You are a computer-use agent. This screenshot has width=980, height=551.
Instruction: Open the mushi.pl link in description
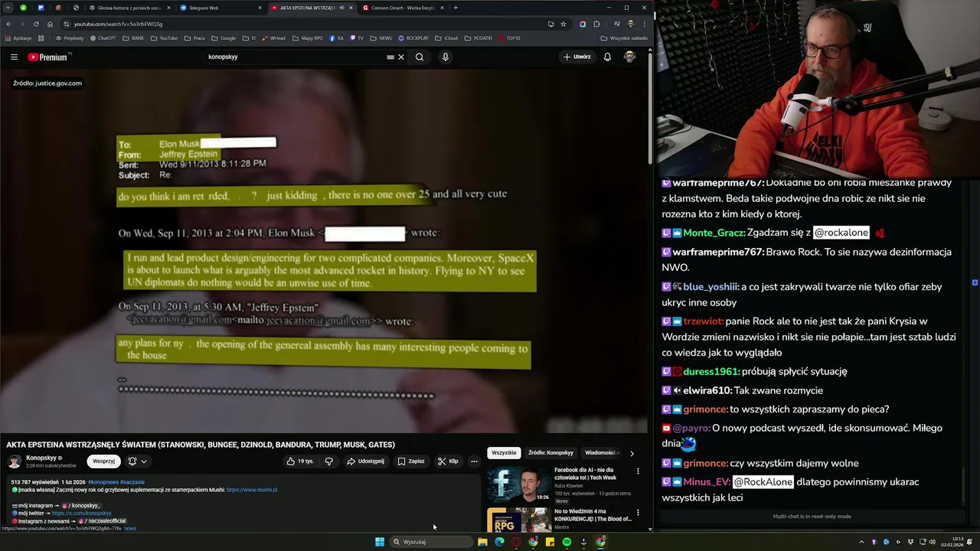(252, 490)
